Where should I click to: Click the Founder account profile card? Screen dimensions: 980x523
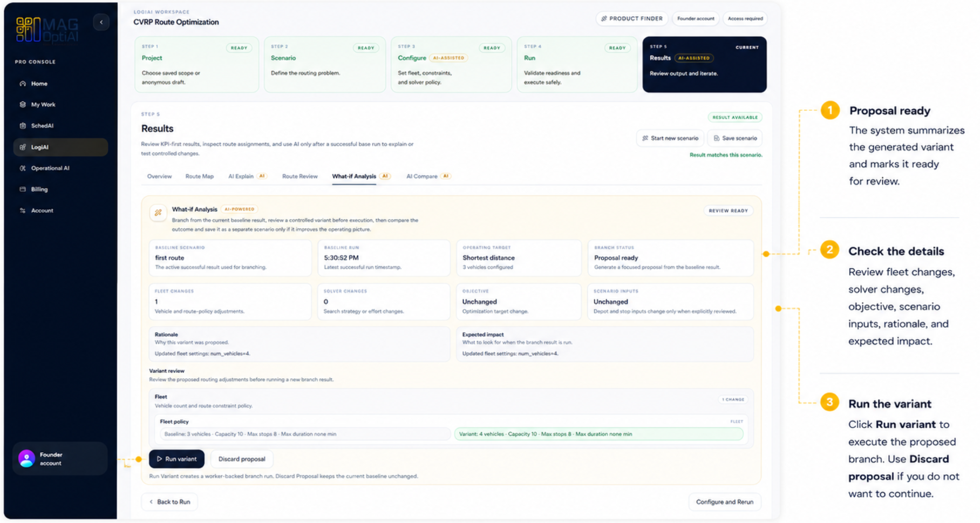click(60, 459)
